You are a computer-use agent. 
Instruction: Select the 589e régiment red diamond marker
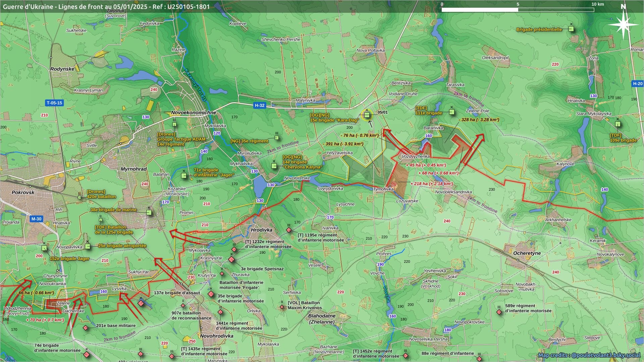[x=499, y=312]
